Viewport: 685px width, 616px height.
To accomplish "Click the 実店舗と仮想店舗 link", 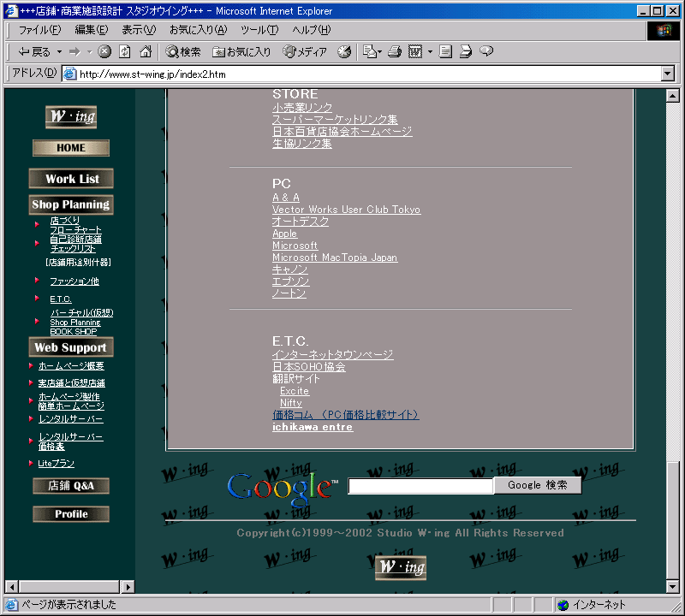I will (x=71, y=383).
